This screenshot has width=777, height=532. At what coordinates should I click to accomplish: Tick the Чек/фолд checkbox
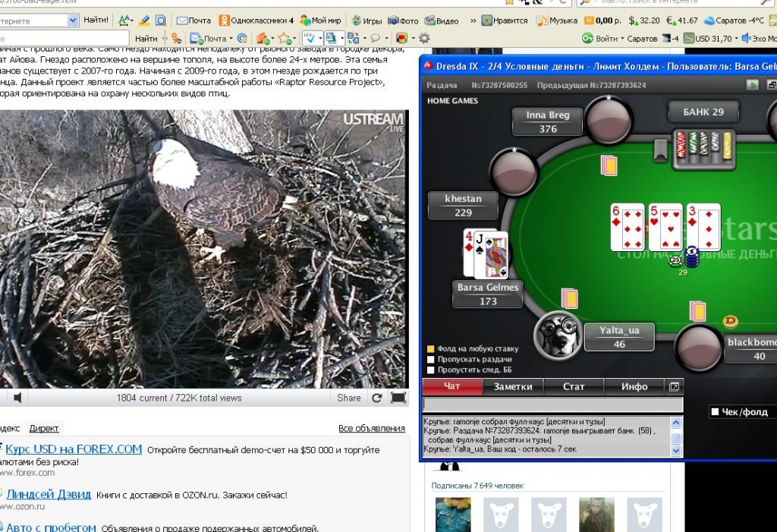coord(715,411)
